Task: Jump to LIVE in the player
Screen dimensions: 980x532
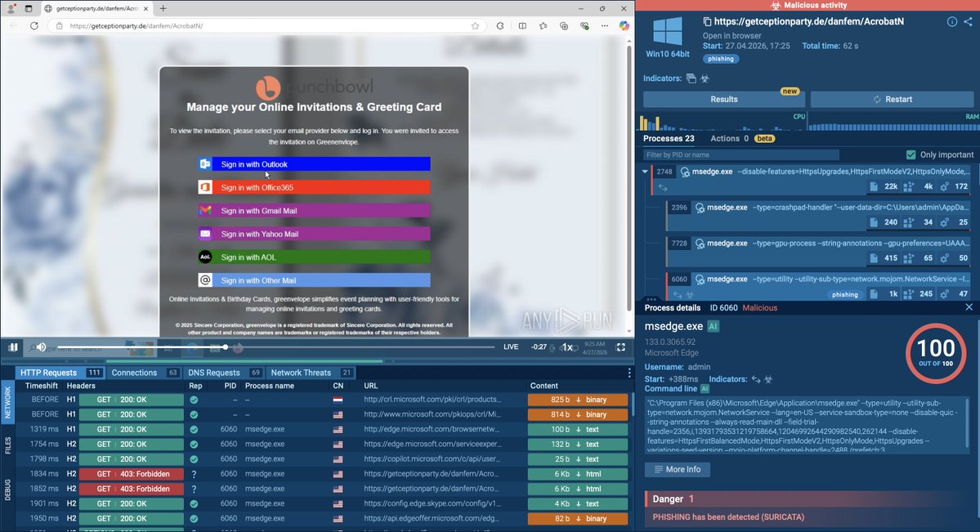Action: point(511,347)
